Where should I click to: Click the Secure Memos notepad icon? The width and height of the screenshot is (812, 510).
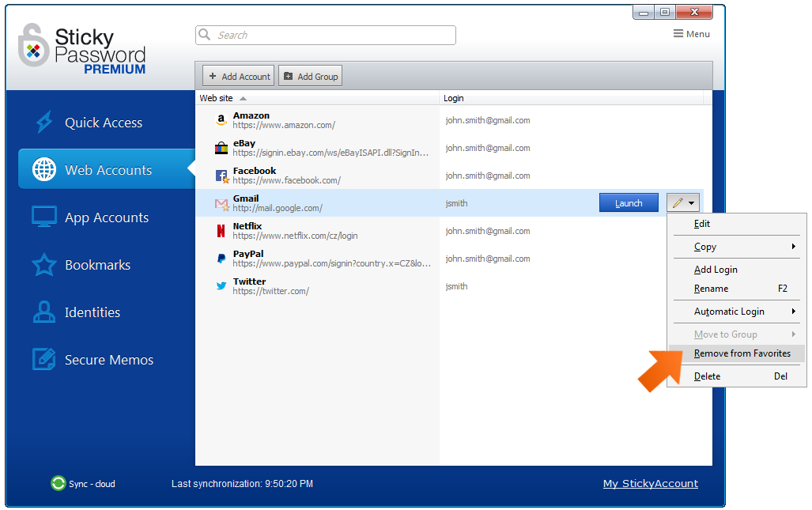coord(44,359)
